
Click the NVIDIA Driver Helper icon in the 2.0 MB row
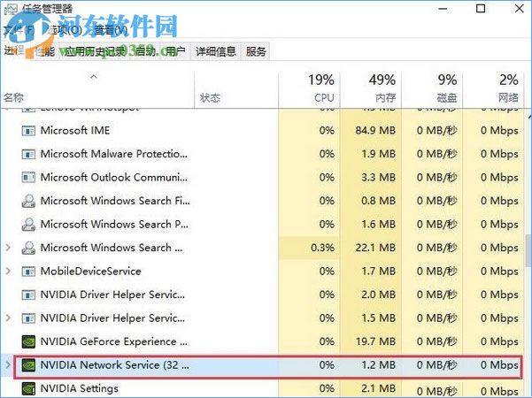[28, 295]
